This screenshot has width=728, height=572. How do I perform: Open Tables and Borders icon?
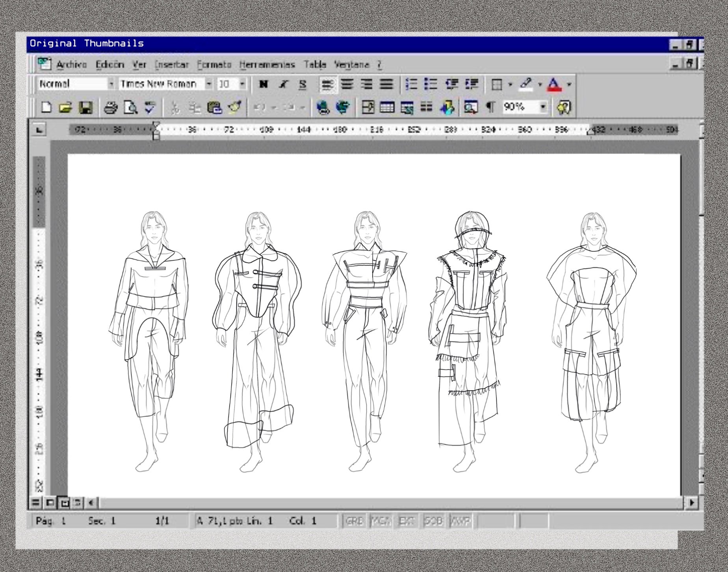pyautogui.click(x=368, y=107)
